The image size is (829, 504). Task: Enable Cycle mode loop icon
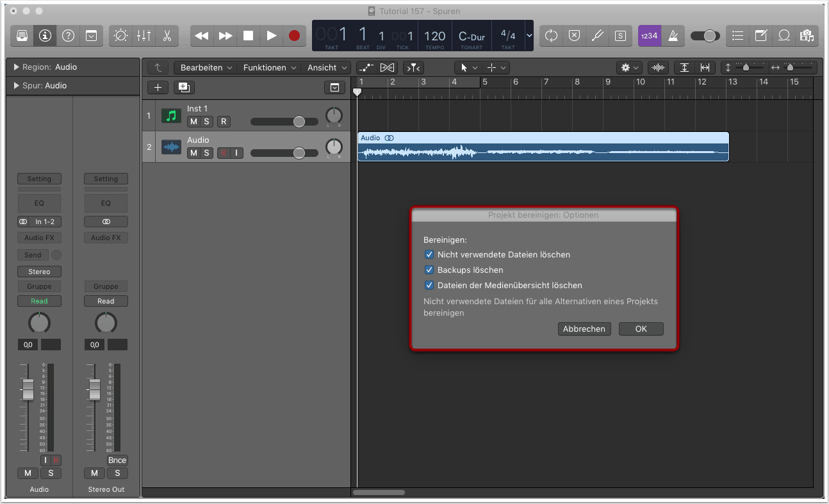point(551,36)
